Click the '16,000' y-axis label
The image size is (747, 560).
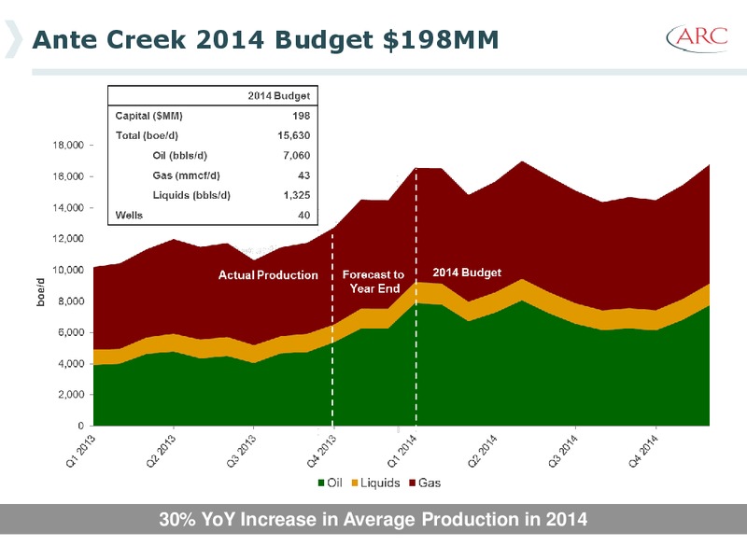[x=68, y=176]
